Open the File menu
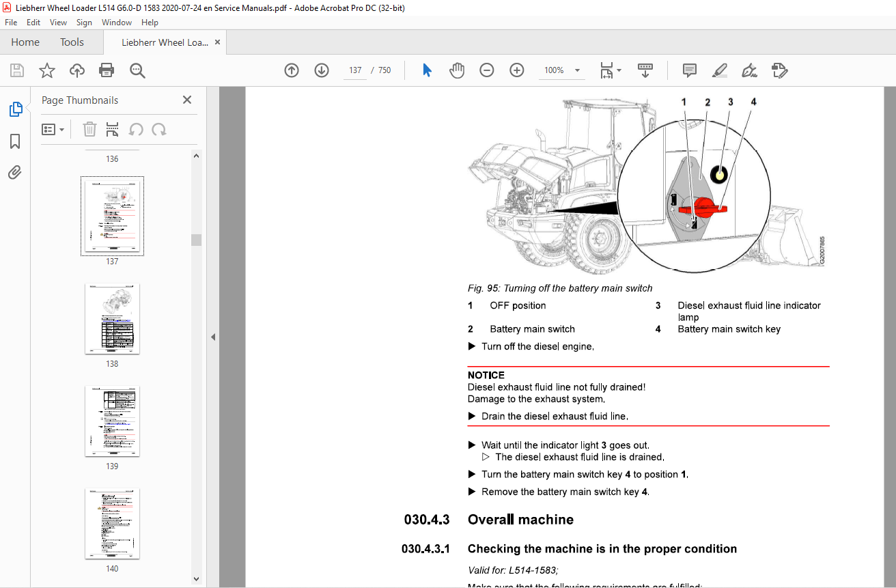The image size is (896, 588). (11, 23)
